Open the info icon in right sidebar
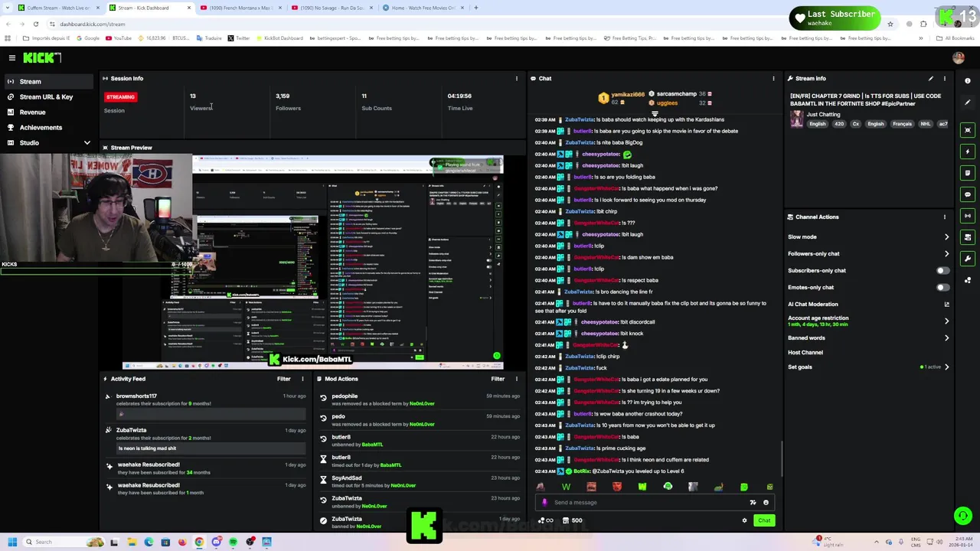 click(x=968, y=81)
